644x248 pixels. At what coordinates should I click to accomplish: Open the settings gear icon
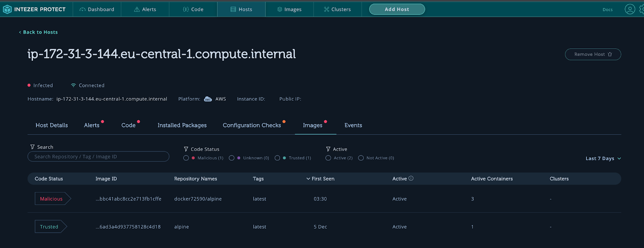[x=641, y=9]
